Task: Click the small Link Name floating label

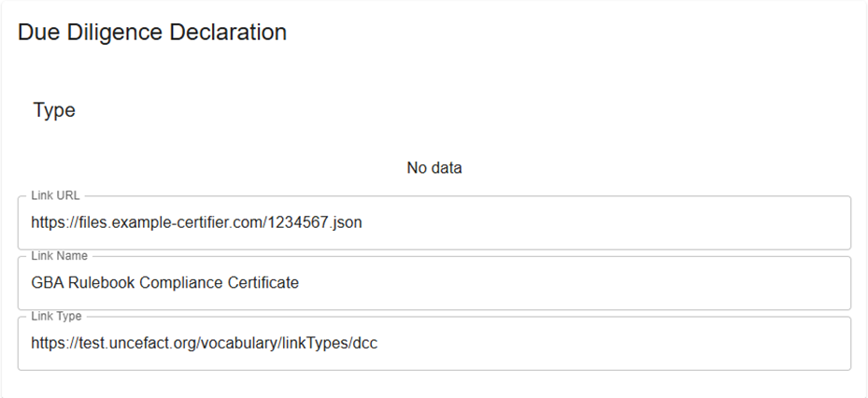Action: pyautogui.click(x=60, y=256)
